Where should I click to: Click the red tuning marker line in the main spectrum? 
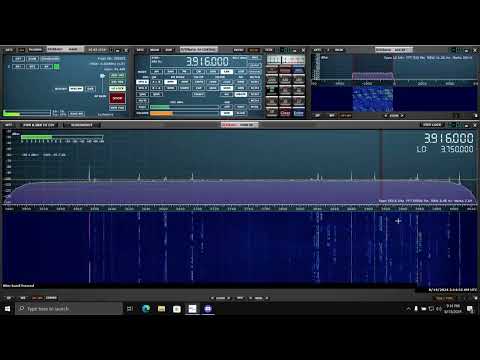pos(382,167)
